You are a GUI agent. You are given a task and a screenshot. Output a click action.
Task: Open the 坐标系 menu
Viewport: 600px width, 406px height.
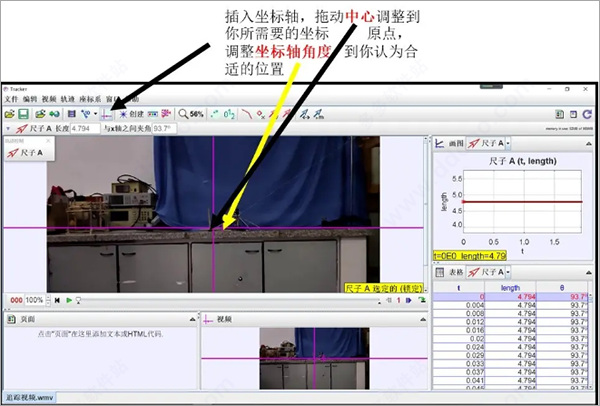(x=90, y=99)
